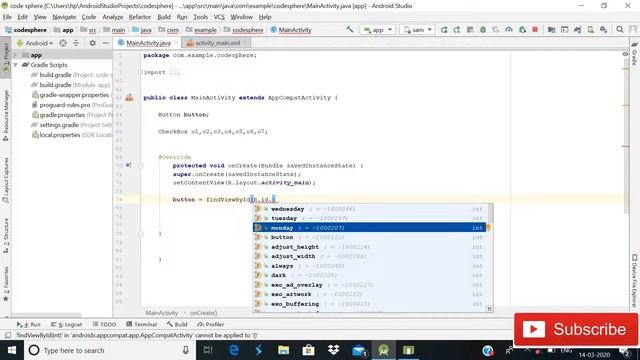640x360 pixels.
Task: Open the Build tool window button
Action: 177,324
